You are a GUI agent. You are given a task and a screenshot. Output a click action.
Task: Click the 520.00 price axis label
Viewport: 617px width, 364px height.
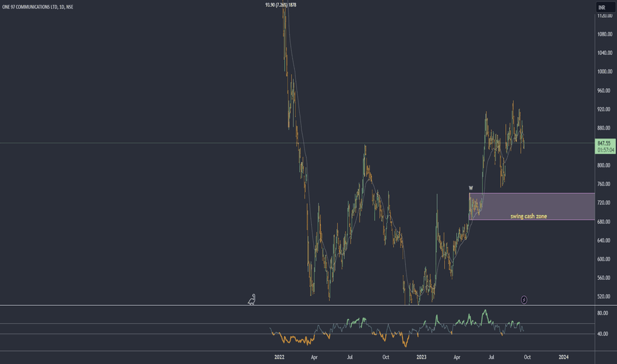click(x=604, y=296)
